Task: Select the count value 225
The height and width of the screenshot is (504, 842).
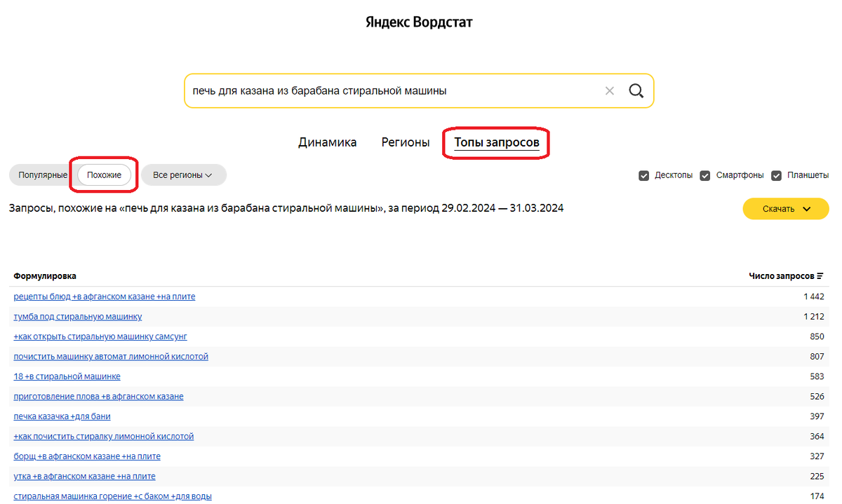Action: [x=817, y=477]
